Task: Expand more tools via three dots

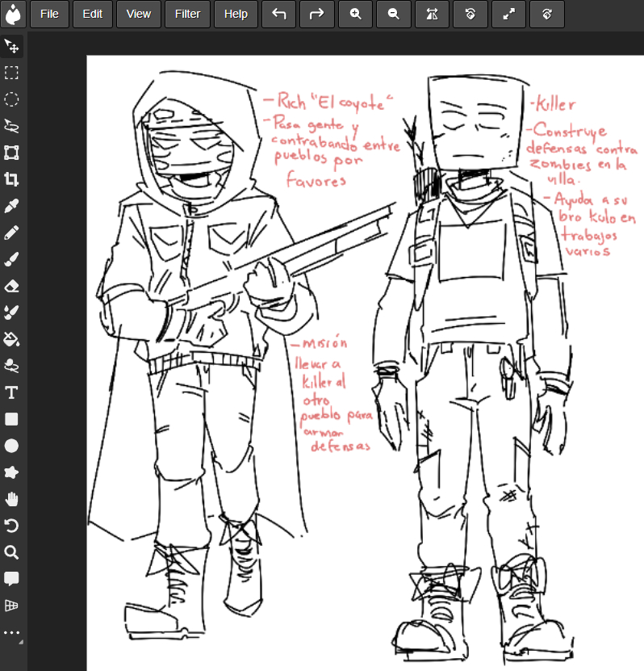Action: [11, 633]
